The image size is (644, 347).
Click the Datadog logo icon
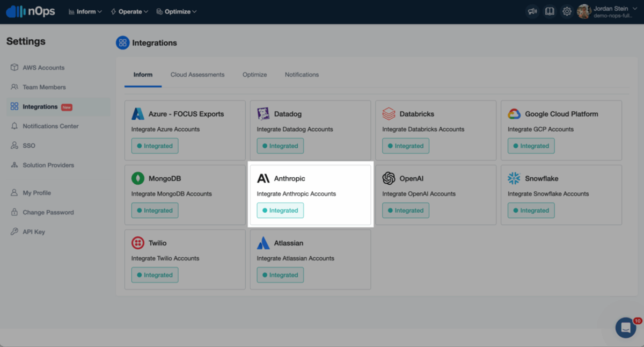tap(264, 114)
